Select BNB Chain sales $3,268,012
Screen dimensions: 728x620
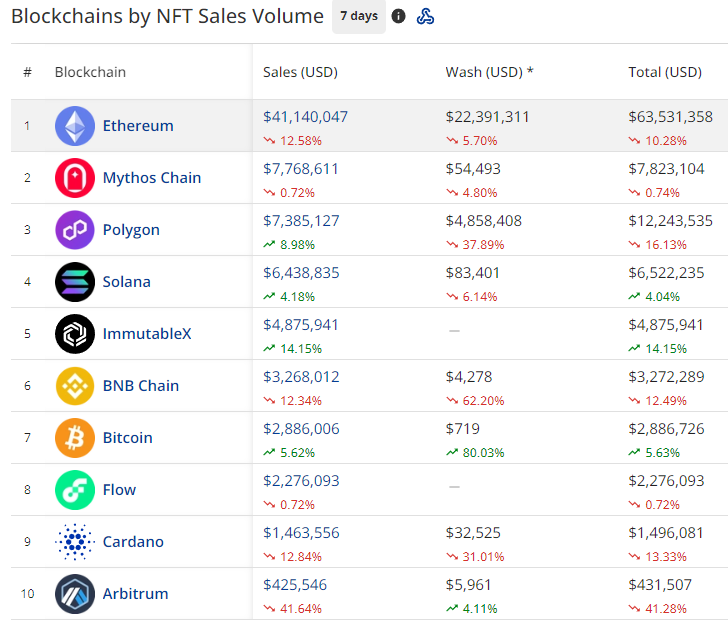click(x=301, y=377)
